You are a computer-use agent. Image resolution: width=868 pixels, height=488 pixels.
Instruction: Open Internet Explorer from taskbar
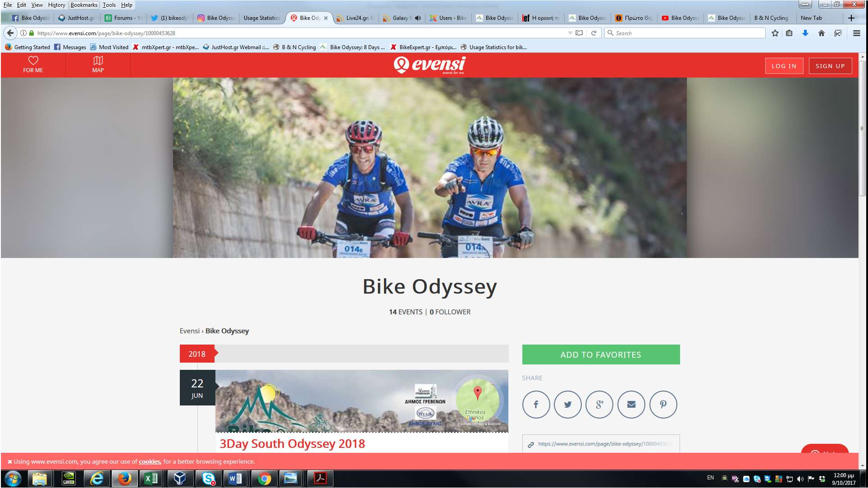click(96, 478)
